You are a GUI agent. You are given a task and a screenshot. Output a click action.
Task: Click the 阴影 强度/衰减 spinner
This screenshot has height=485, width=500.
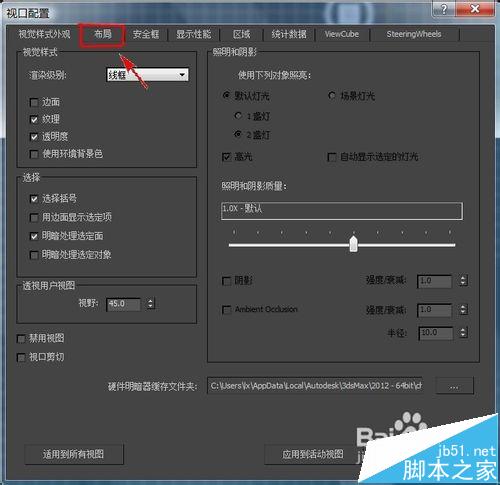(x=463, y=280)
